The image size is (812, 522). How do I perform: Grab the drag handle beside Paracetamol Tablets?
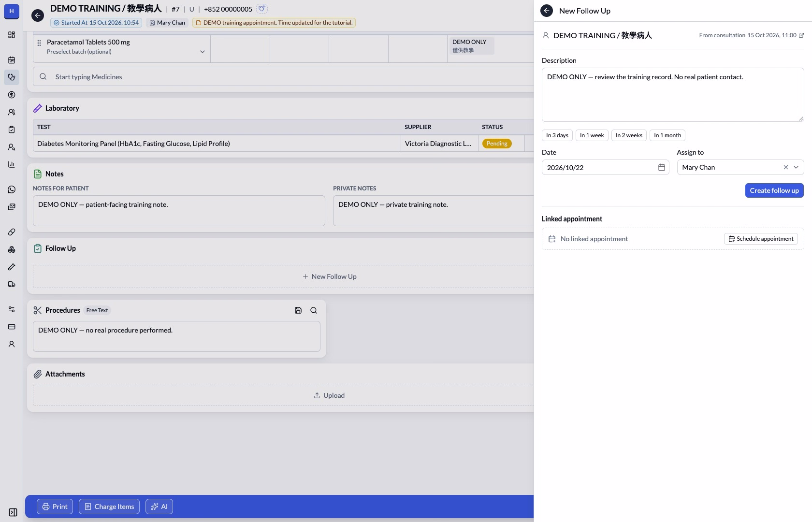(x=39, y=43)
